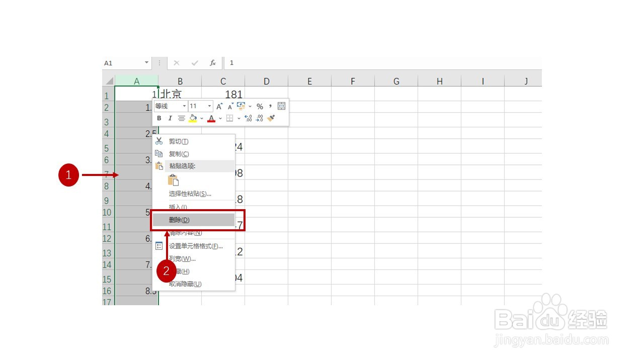The width and height of the screenshot is (644, 362).
Task: Toggle italic in the mini toolbar
Action: (x=170, y=118)
